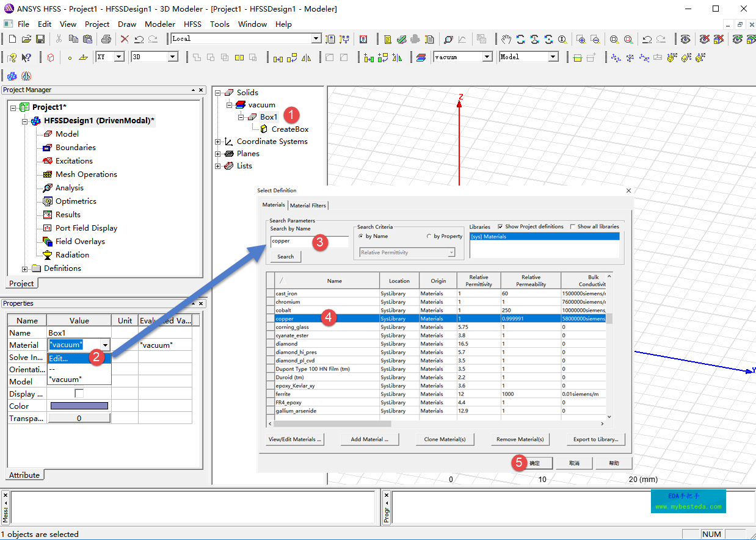
Task: Click the Search button under name field
Action: 286,257
